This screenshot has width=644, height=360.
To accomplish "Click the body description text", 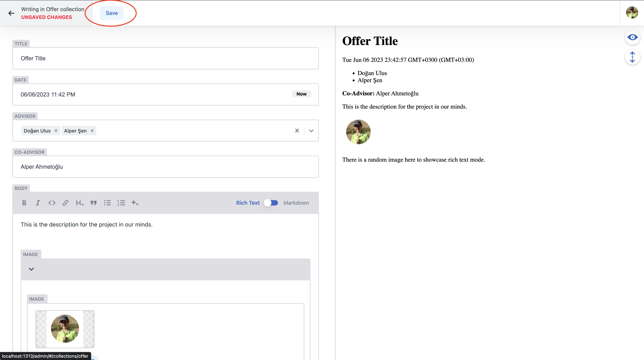I will click(86, 225).
